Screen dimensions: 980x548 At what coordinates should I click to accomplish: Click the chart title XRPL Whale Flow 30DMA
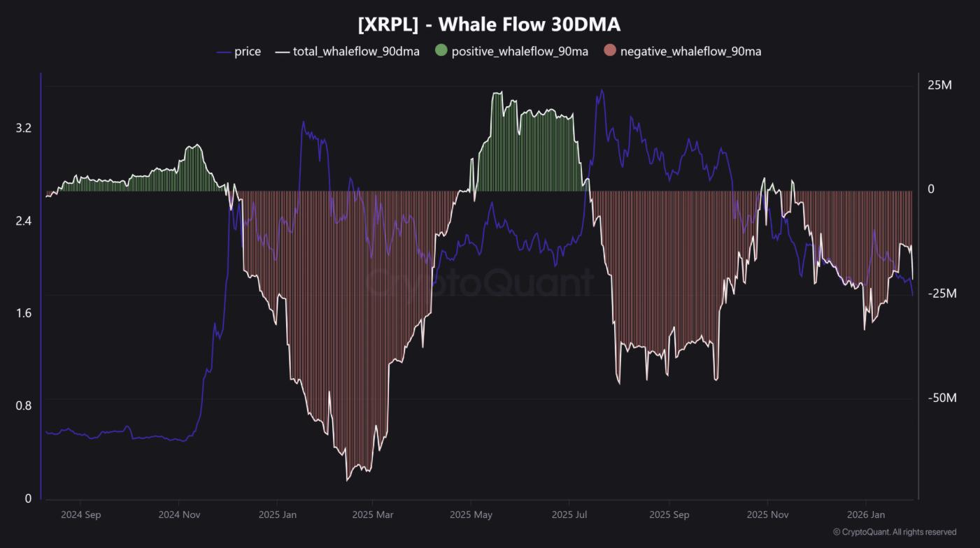[489, 24]
